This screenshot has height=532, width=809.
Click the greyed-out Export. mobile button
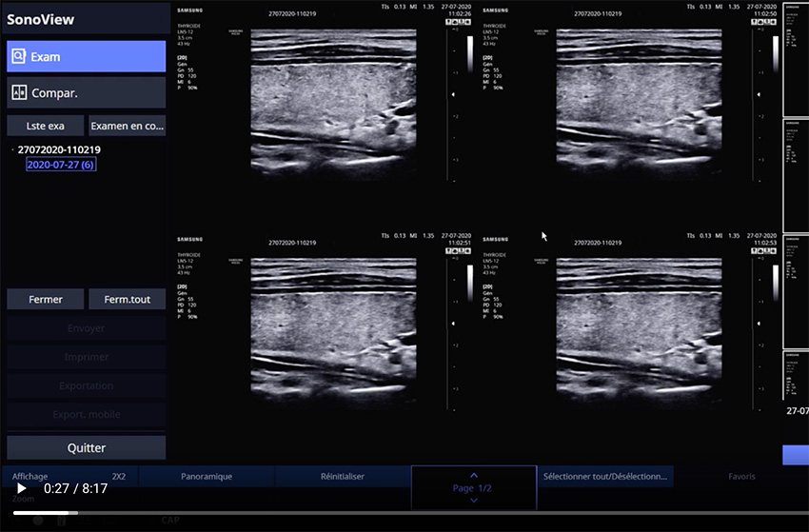point(87,414)
